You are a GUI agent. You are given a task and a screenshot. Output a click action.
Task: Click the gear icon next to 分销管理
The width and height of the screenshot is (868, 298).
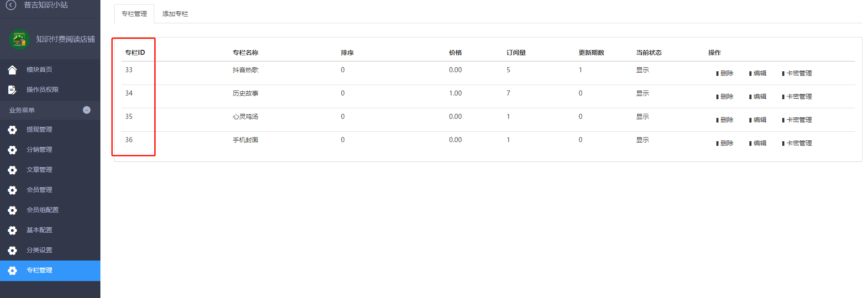click(12, 150)
